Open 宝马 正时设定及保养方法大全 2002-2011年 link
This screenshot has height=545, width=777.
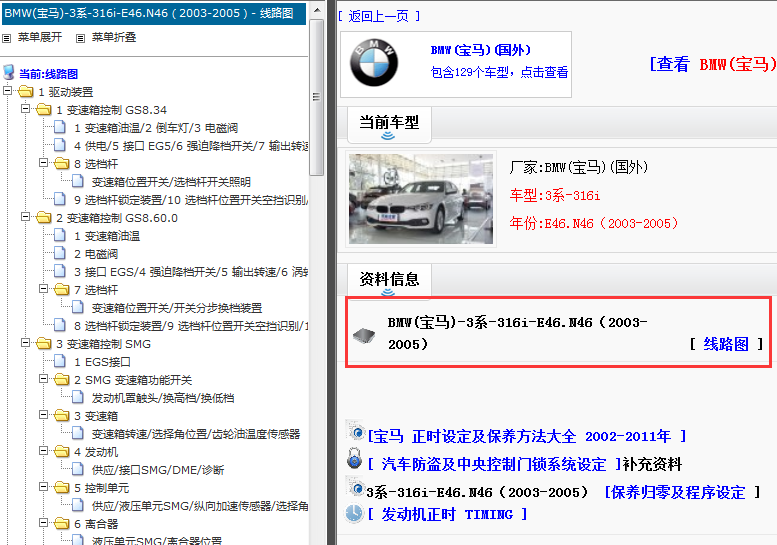tap(528, 436)
